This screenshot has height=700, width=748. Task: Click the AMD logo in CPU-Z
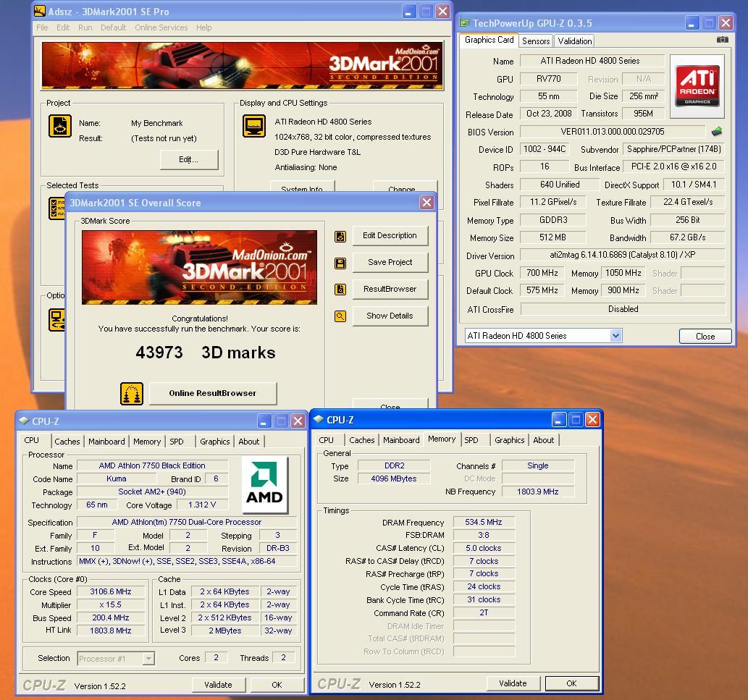pos(264,484)
